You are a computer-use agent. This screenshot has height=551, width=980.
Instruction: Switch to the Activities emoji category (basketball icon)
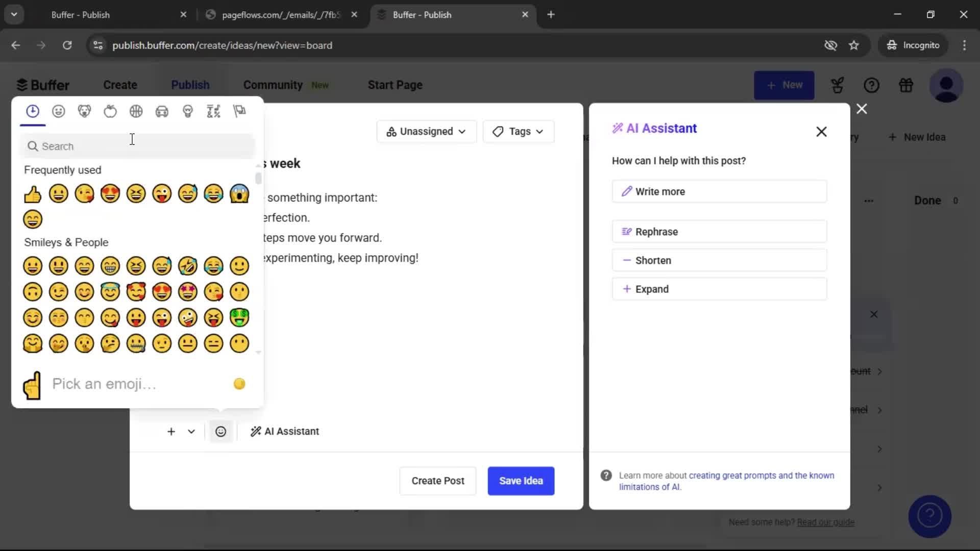click(x=136, y=111)
